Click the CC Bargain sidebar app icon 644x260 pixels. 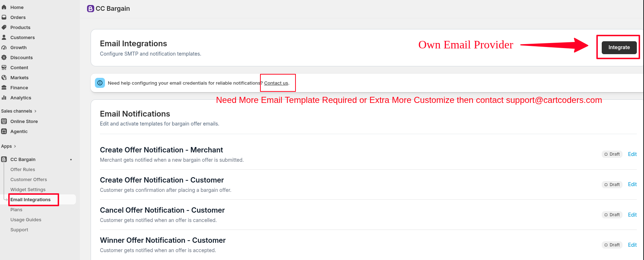pos(4,159)
